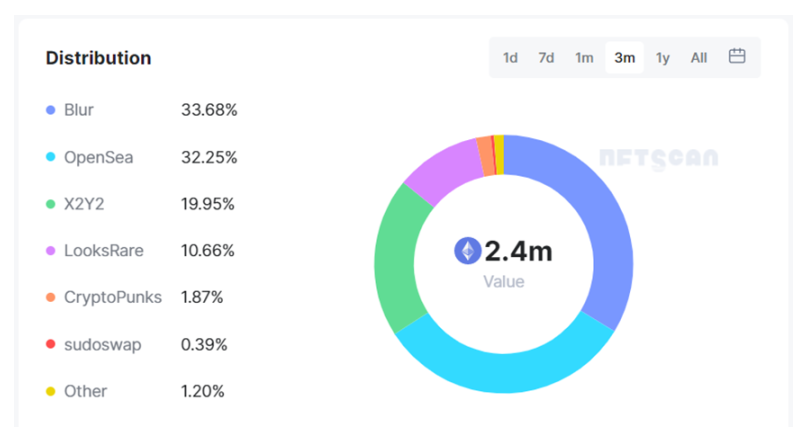The height and width of the screenshot is (448, 799).
Task: Click the 1.20% value for Other
Action: click(202, 391)
